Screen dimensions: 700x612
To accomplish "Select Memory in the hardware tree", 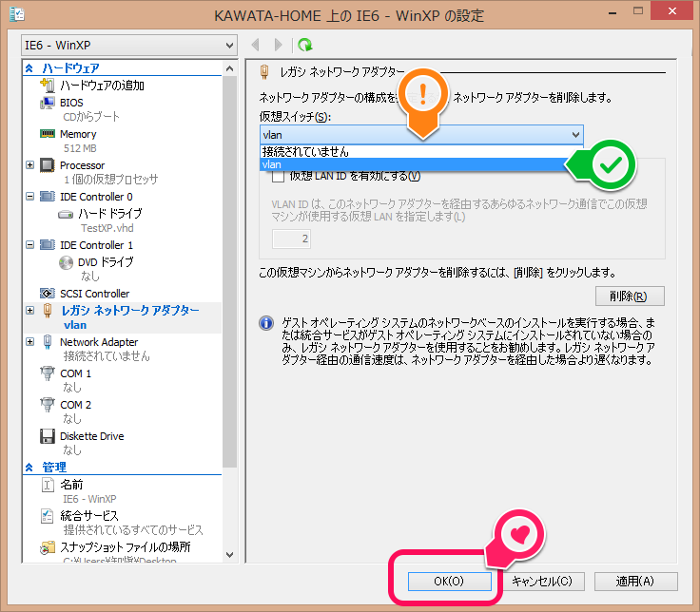I will coord(78,134).
